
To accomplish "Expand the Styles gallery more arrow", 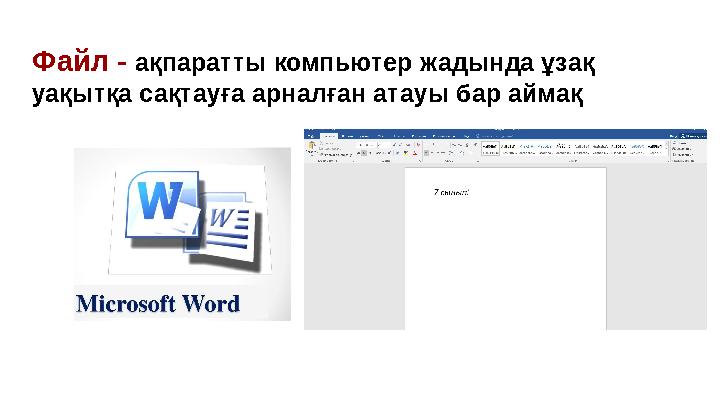I will pyautogui.click(x=666, y=153).
